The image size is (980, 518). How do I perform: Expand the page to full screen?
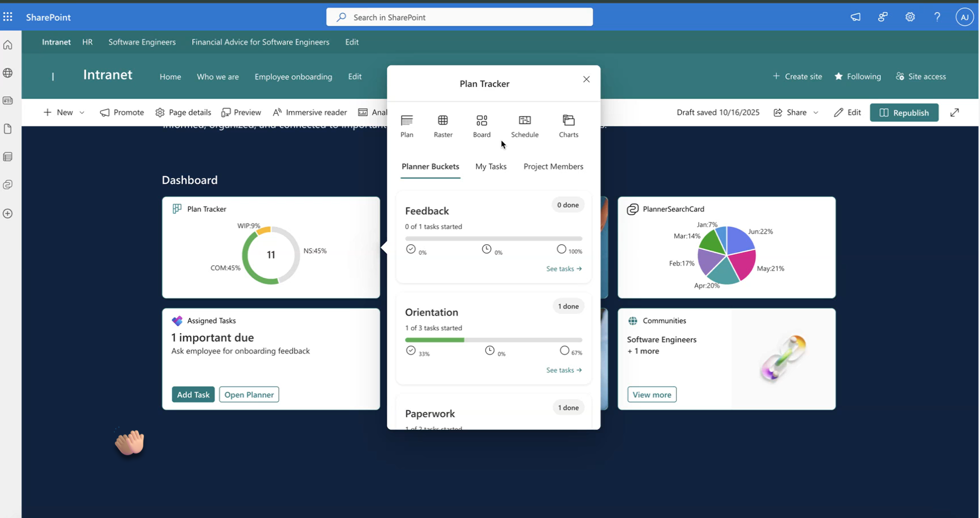pyautogui.click(x=954, y=112)
